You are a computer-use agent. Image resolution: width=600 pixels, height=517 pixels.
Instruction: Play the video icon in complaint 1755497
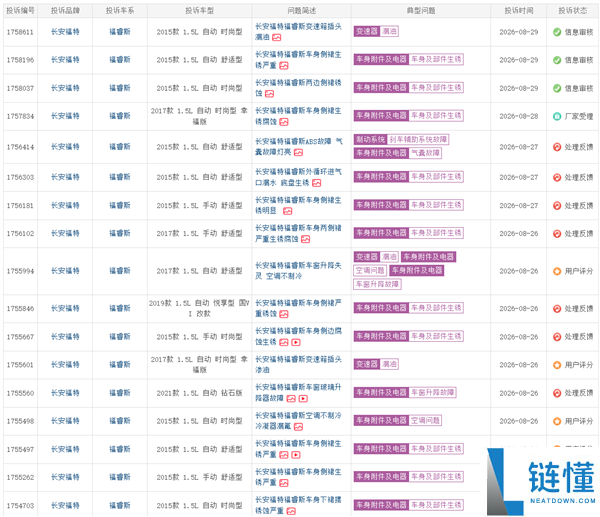point(296,455)
